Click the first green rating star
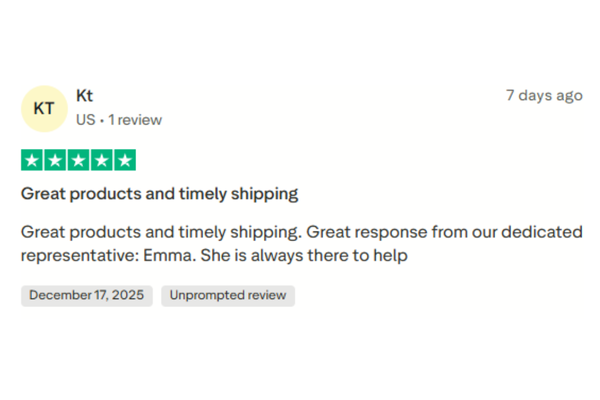The image size is (600, 400). 32,160
